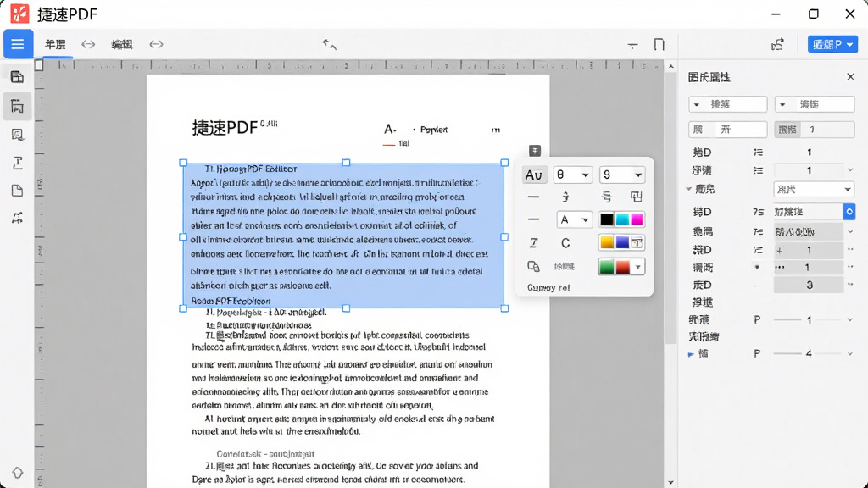The image size is (868, 488).
Task: Click the copy shapes icon in floating panel
Action: coord(534,267)
